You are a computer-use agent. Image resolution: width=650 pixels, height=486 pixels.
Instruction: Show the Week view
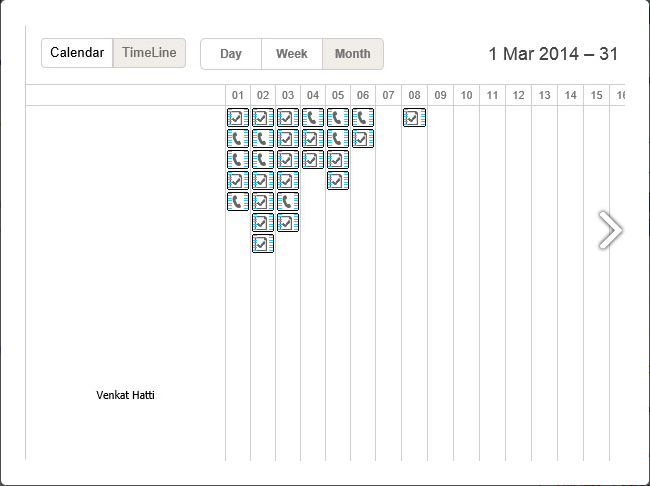pos(292,54)
